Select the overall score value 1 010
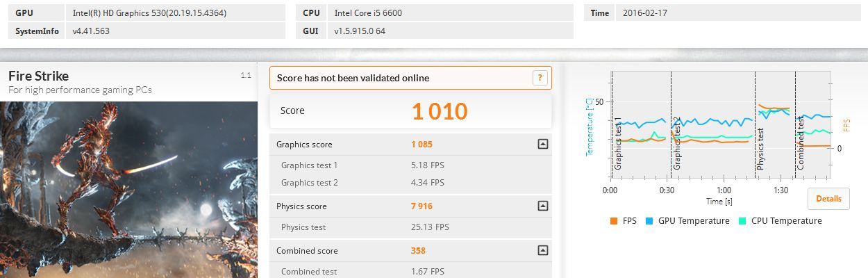The image size is (868, 278). click(x=440, y=111)
